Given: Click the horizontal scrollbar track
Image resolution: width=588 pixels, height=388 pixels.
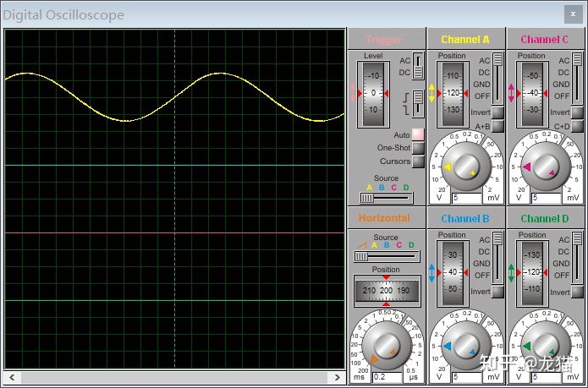Looking at the screenshot, I should point(174,377).
